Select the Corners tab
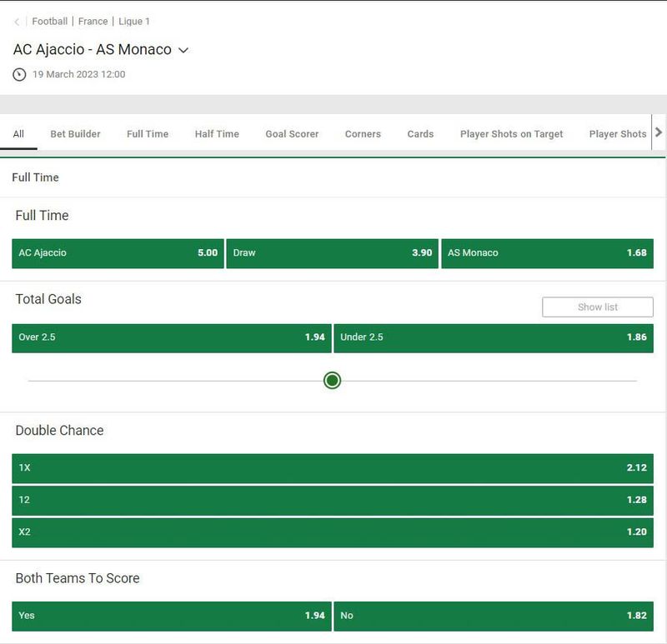The image size is (667, 644). pyautogui.click(x=363, y=134)
